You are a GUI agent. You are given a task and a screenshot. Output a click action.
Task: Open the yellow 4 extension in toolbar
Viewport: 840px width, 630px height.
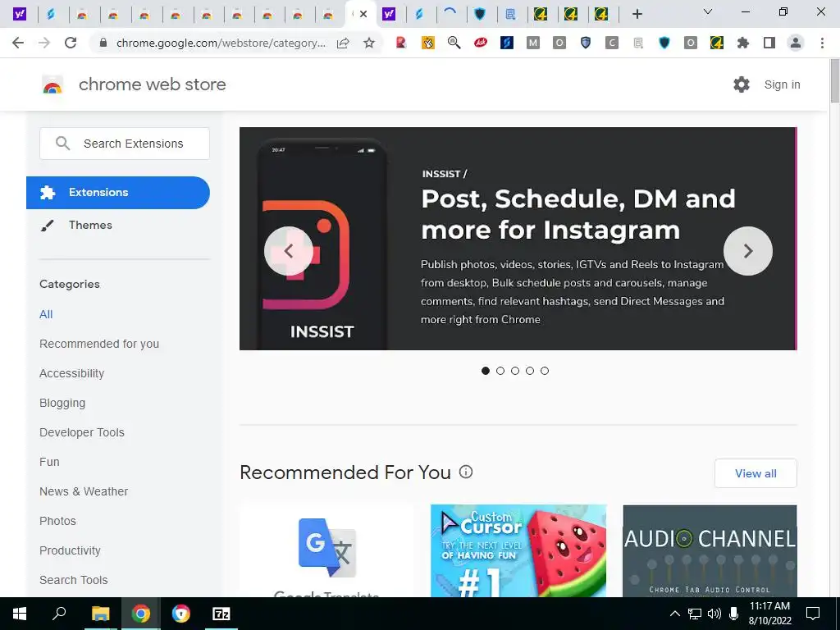pyautogui.click(x=716, y=43)
